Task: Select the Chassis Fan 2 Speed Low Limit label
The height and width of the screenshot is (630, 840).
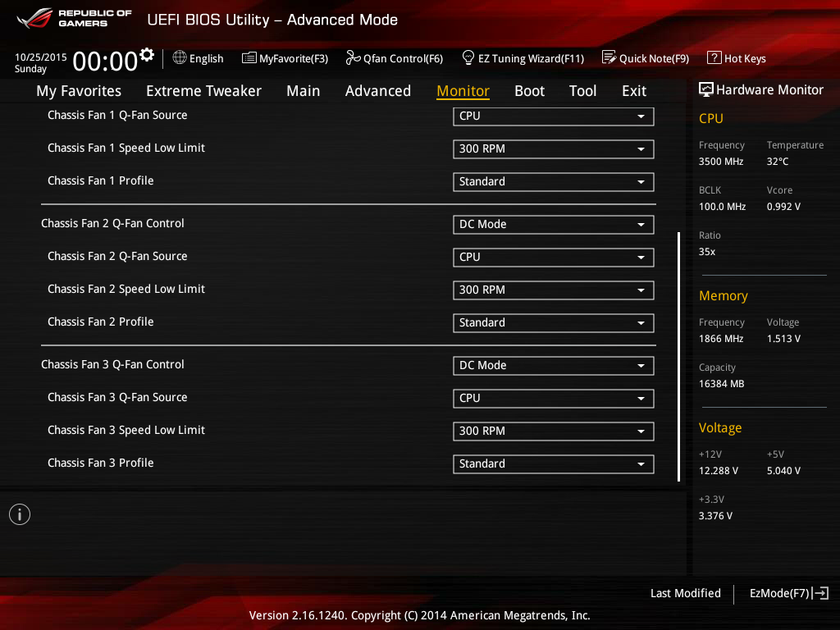Action: tap(126, 289)
